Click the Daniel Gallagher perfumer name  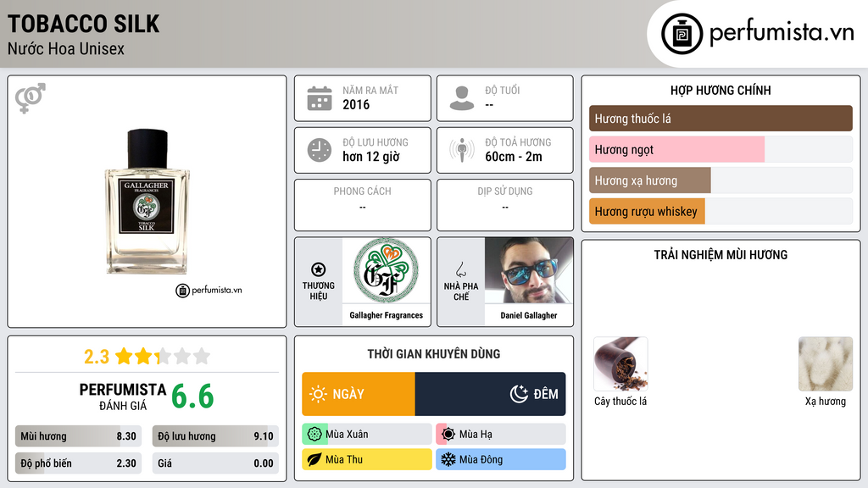(x=529, y=315)
